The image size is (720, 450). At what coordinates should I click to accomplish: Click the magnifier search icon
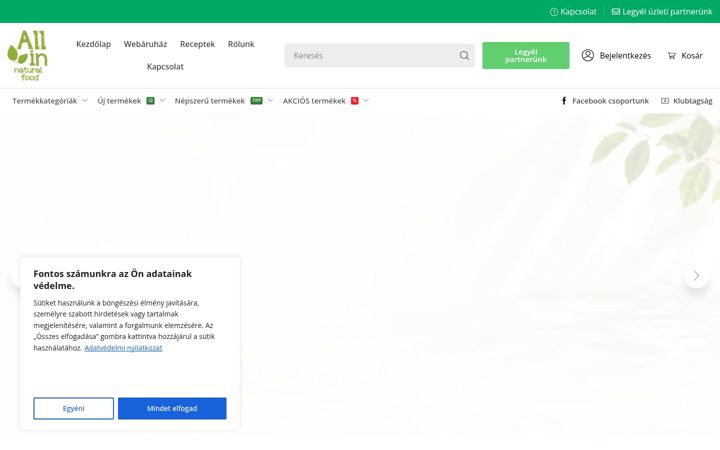(x=464, y=56)
